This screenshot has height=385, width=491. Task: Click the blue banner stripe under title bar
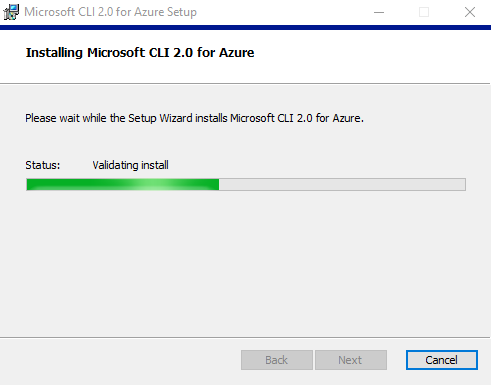click(x=245, y=27)
